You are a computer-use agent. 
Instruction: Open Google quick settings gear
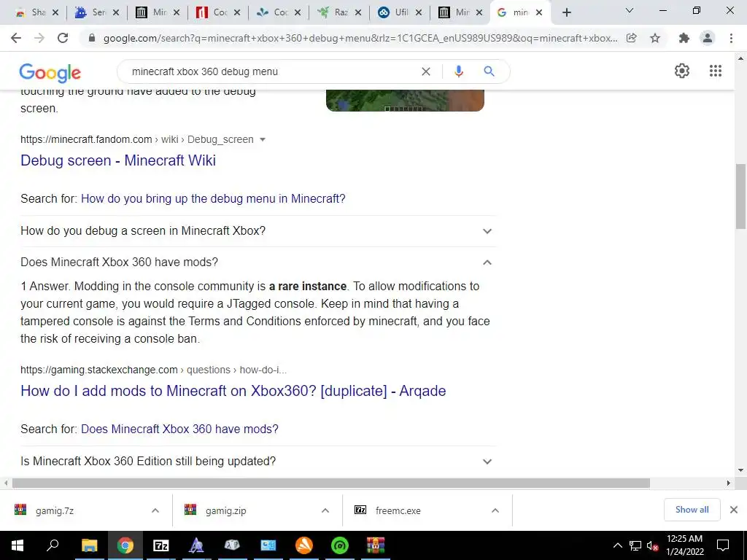tap(682, 71)
